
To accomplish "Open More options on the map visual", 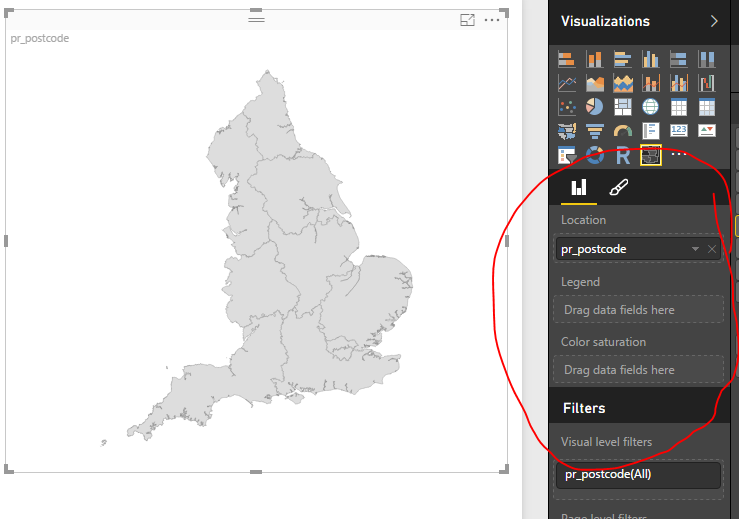I will pos(492,20).
